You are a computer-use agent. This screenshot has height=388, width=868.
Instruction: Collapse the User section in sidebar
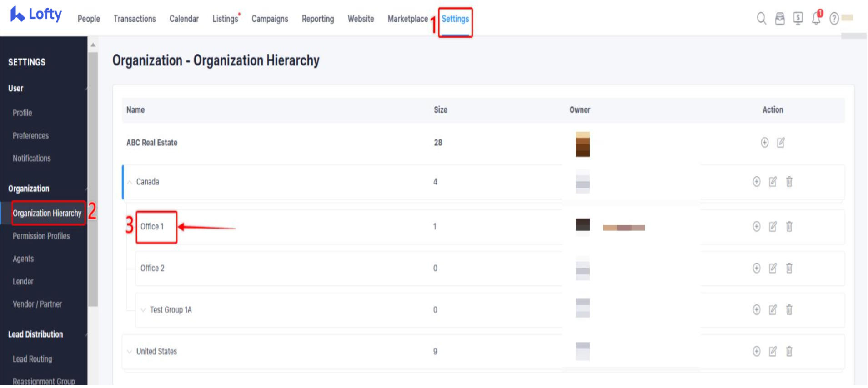tap(86, 89)
